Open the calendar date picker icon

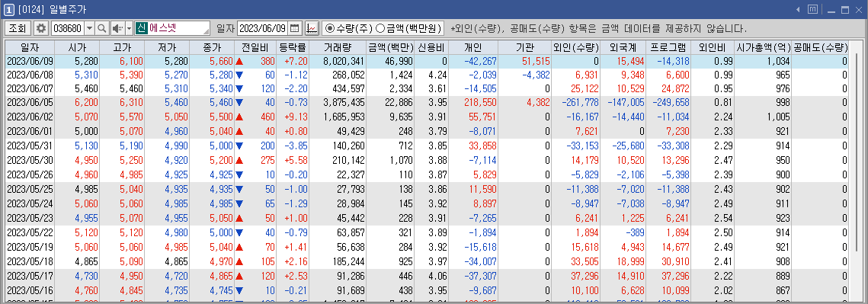(x=295, y=27)
